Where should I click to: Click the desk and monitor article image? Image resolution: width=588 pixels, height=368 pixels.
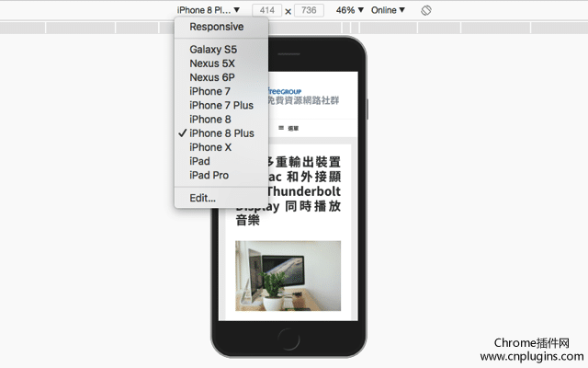pyautogui.click(x=288, y=276)
